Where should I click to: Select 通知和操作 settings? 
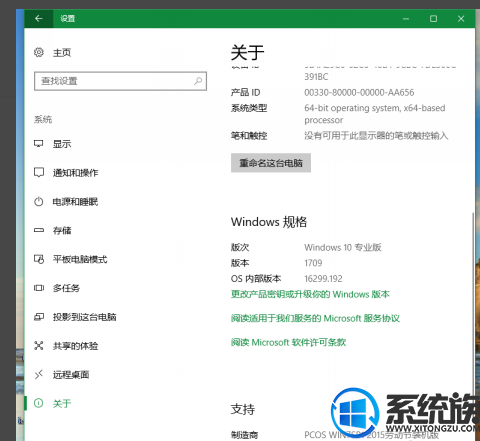coord(75,173)
